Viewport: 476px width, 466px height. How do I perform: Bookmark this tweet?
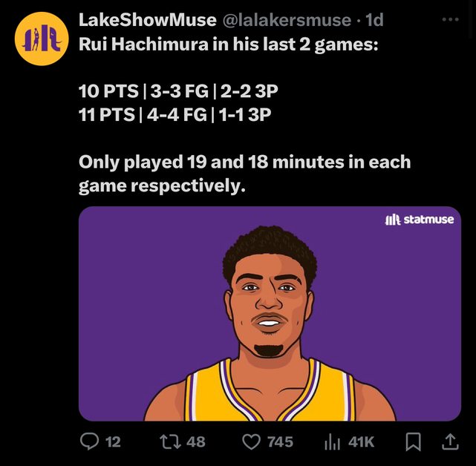click(413, 442)
